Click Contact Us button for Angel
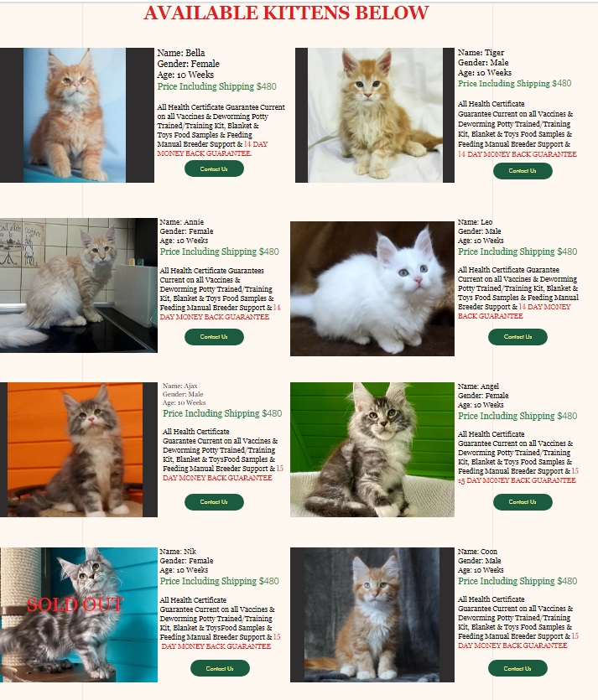The image size is (598, 700). tap(523, 502)
